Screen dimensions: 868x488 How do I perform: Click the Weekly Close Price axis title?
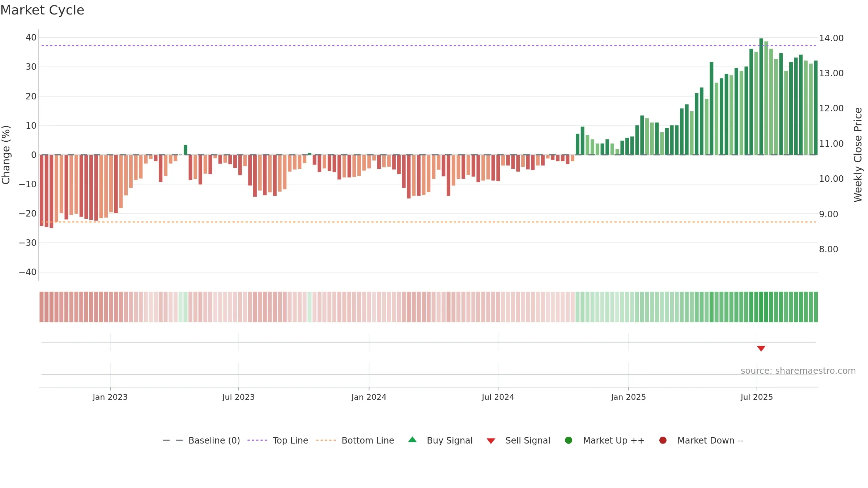[x=858, y=155]
